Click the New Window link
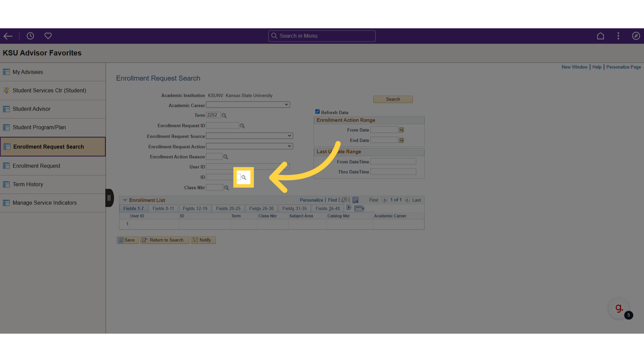This screenshot has width=644, height=362. [575, 67]
